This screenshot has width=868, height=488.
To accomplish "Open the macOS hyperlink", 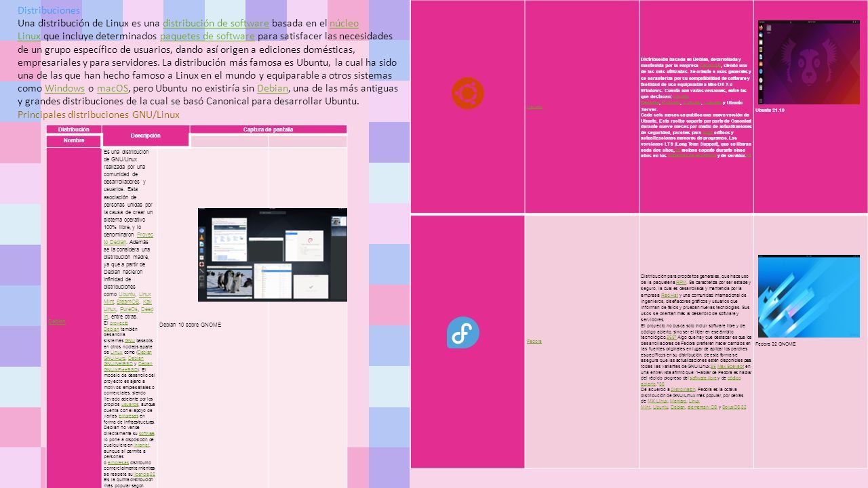I will pyautogui.click(x=113, y=88).
